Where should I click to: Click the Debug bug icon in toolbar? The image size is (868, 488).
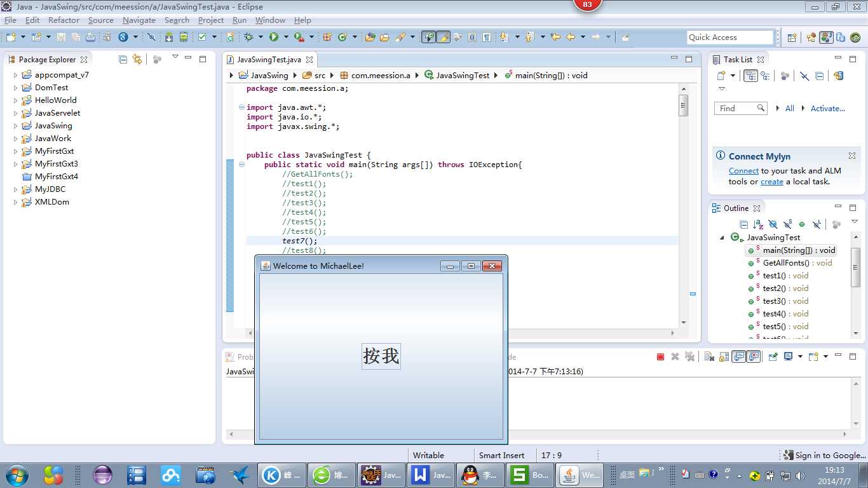point(248,37)
